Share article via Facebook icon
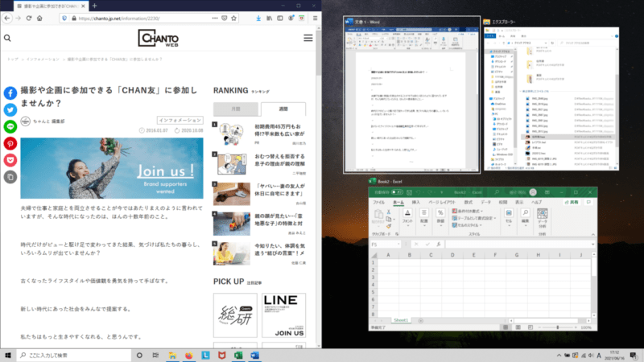Image resolution: width=644 pixels, height=362 pixels. [11, 93]
